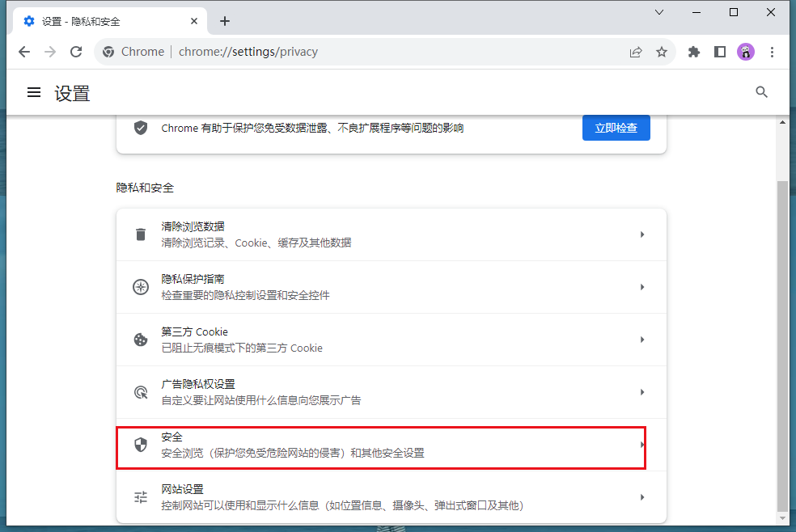
Task: Expand the 广告隐私权设置 row arrow
Action: click(x=642, y=392)
